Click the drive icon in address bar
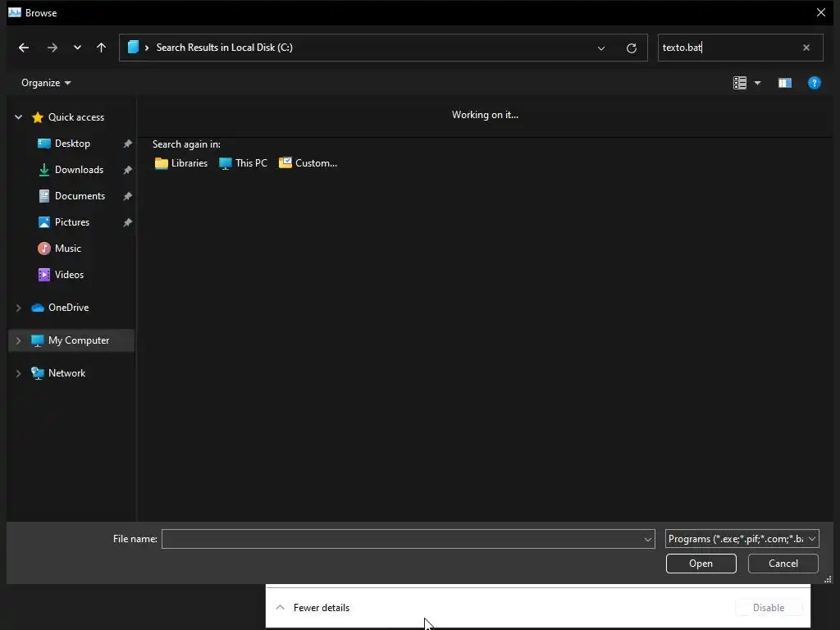 [133, 47]
